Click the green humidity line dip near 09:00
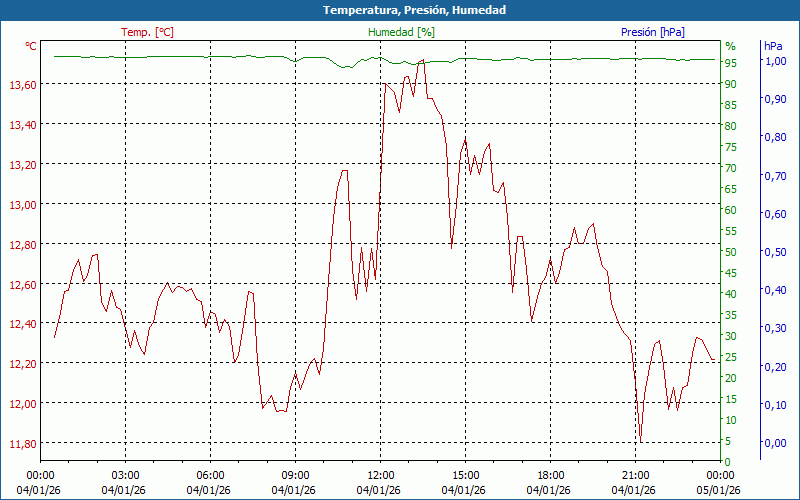 (x=296, y=62)
